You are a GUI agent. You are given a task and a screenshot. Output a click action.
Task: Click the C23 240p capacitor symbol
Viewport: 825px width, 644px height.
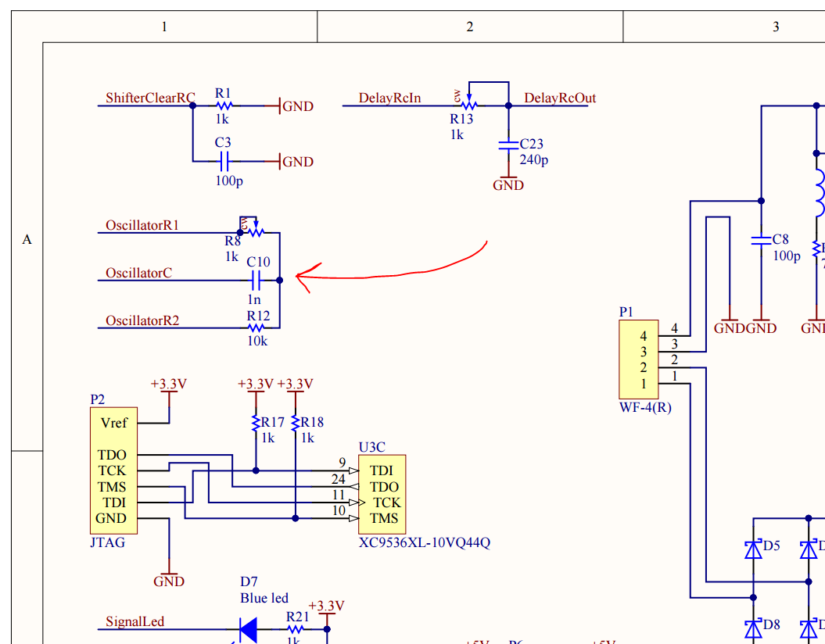point(508,145)
